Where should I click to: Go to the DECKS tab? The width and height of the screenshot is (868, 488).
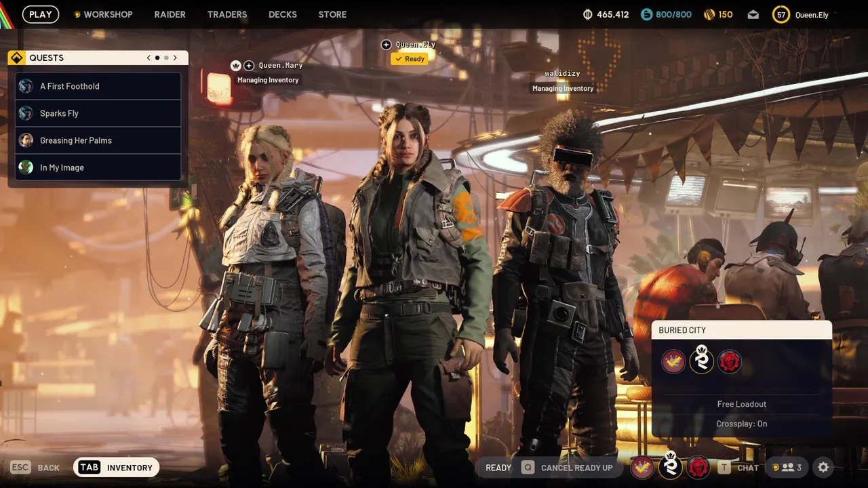(x=283, y=14)
